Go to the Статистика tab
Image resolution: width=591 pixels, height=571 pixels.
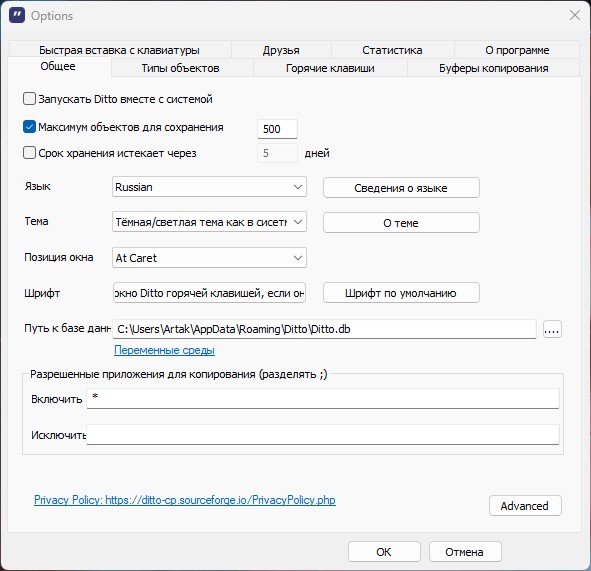[x=392, y=50]
